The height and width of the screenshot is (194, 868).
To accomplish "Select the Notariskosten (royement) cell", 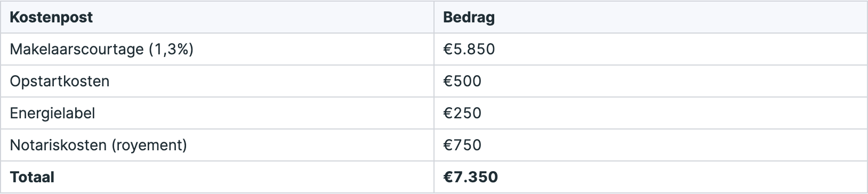I will coord(218,145).
